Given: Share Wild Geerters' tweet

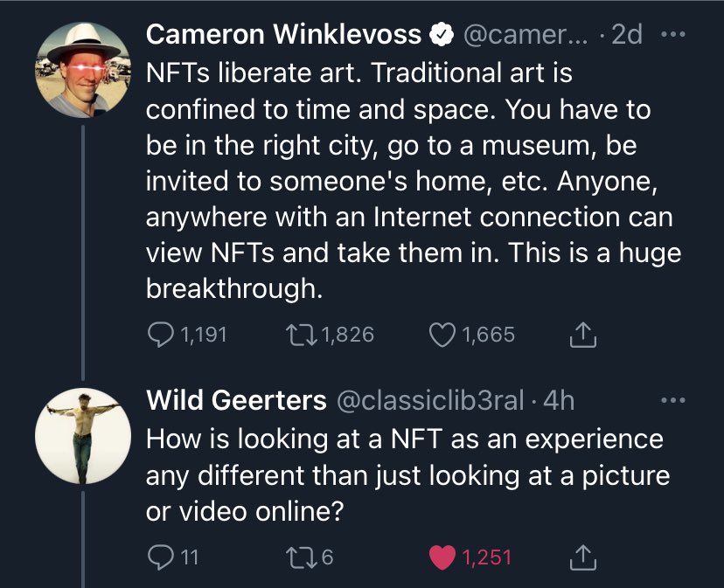Looking at the screenshot, I should click(581, 556).
